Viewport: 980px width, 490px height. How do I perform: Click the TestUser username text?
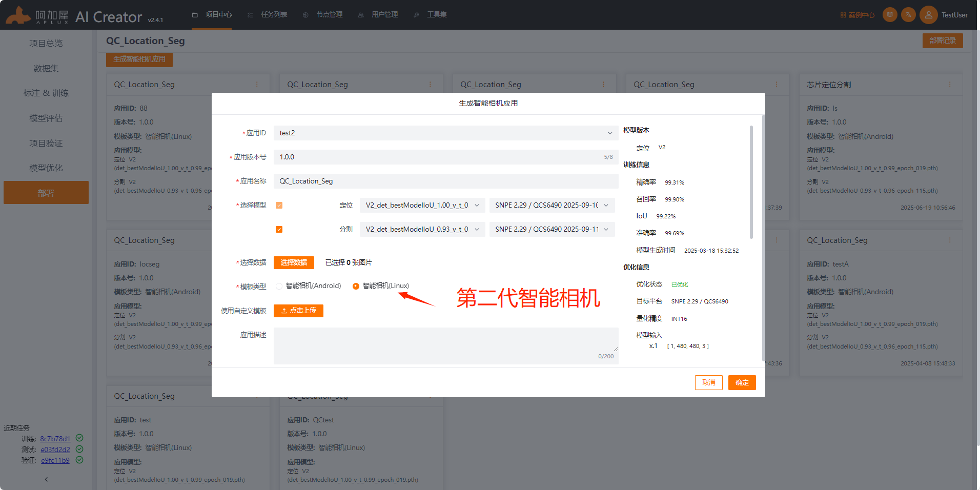coord(954,15)
